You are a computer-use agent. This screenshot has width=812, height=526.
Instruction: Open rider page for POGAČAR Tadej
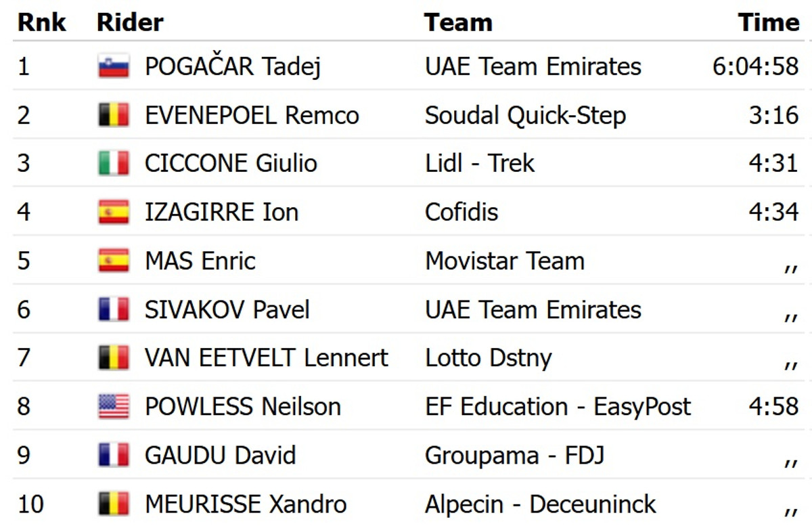pyautogui.click(x=232, y=66)
